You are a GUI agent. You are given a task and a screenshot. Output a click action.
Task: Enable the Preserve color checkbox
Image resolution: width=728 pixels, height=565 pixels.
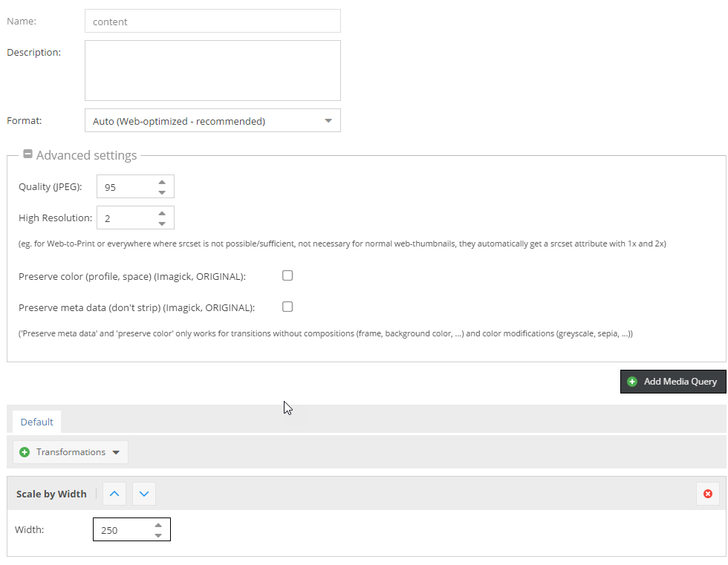coord(287,275)
